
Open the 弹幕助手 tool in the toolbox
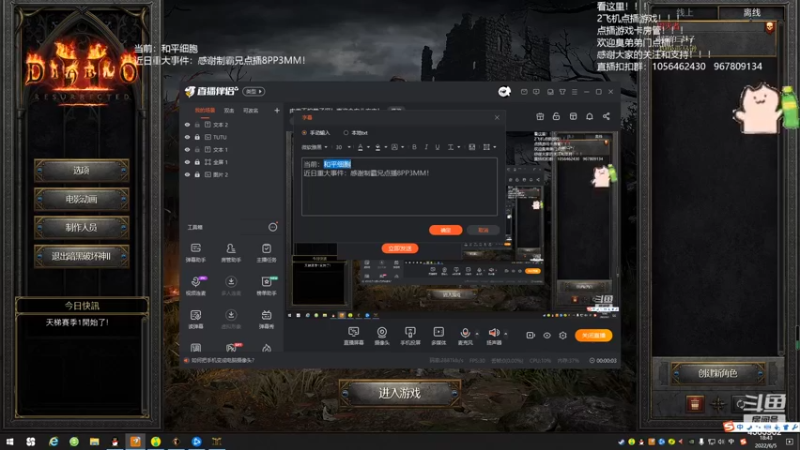pyautogui.click(x=195, y=253)
